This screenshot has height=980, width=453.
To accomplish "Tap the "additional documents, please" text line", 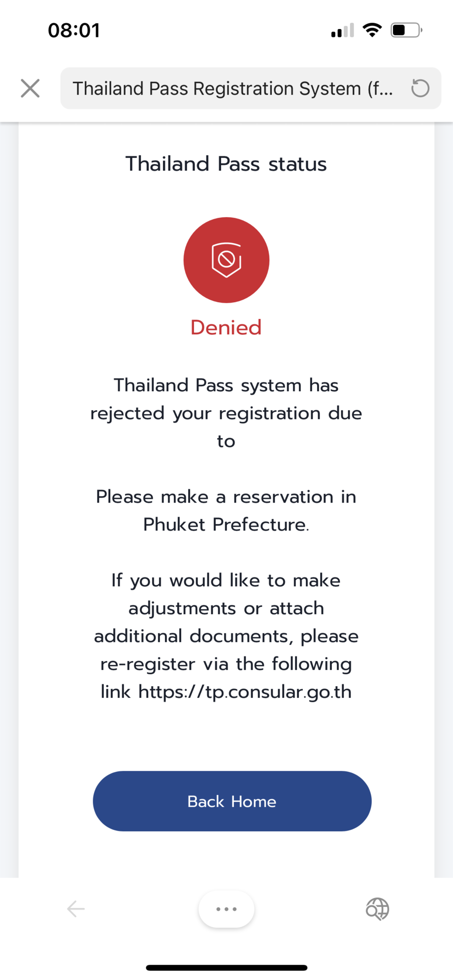I will click(226, 636).
